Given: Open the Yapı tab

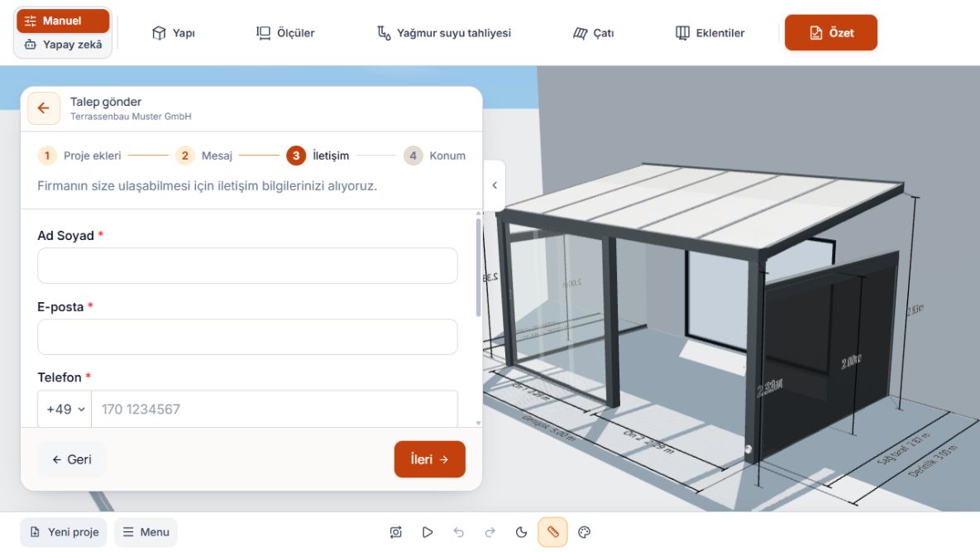Looking at the screenshot, I should (174, 33).
